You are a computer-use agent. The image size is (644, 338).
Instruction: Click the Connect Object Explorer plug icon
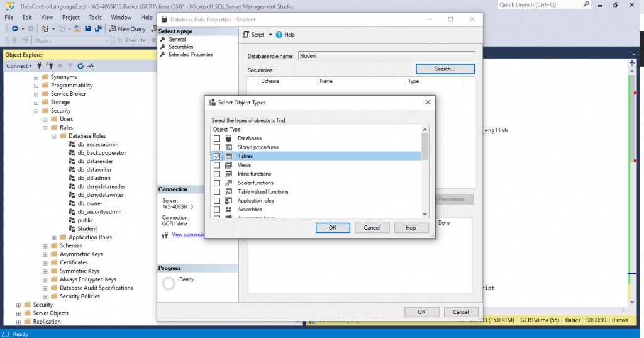coord(40,66)
